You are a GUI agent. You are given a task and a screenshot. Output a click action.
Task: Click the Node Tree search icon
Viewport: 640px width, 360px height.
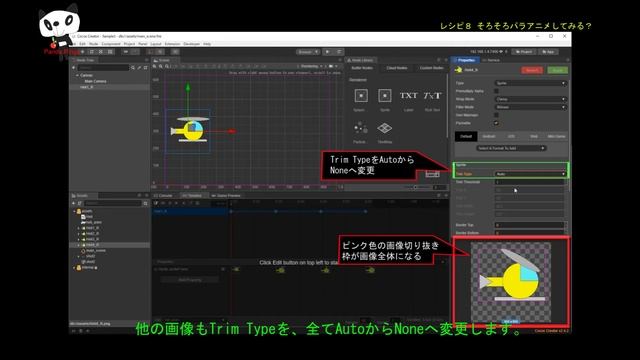(133, 67)
